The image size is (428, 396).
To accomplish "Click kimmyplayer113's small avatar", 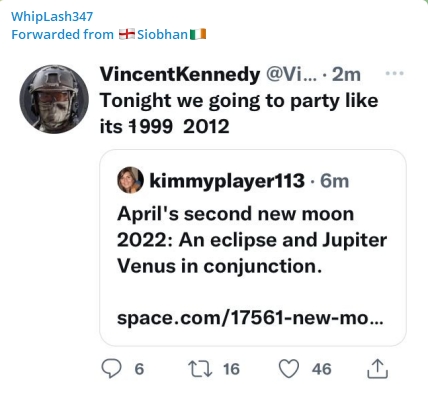I will point(130,180).
